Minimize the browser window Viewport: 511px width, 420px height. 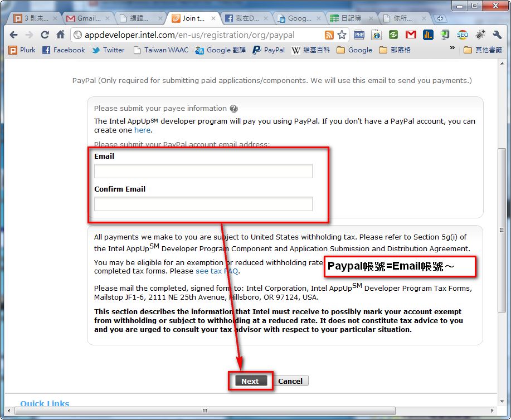pyautogui.click(x=460, y=6)
